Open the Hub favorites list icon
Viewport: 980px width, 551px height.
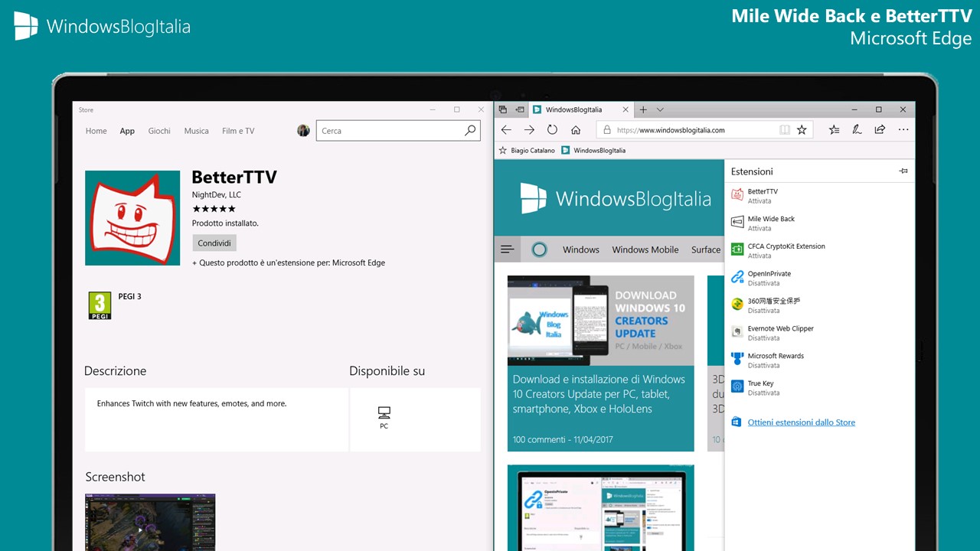pos(834,130)
